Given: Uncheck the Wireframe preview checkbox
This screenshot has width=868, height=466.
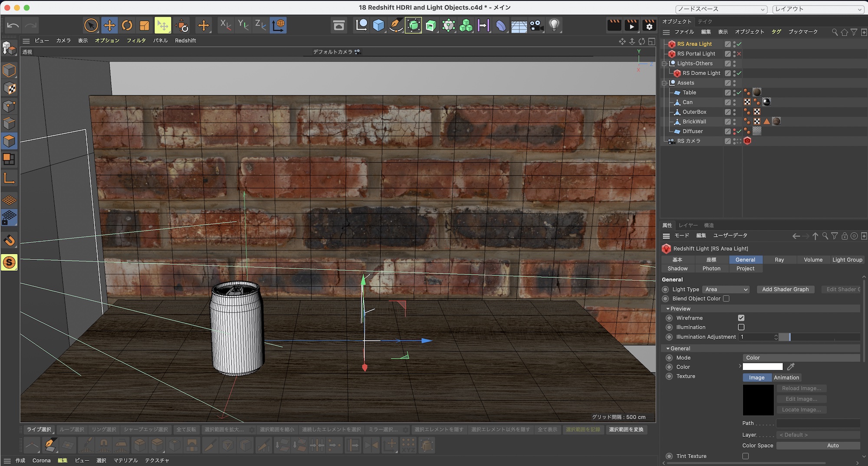Looking at the screenshot, I should coord(741,318).
